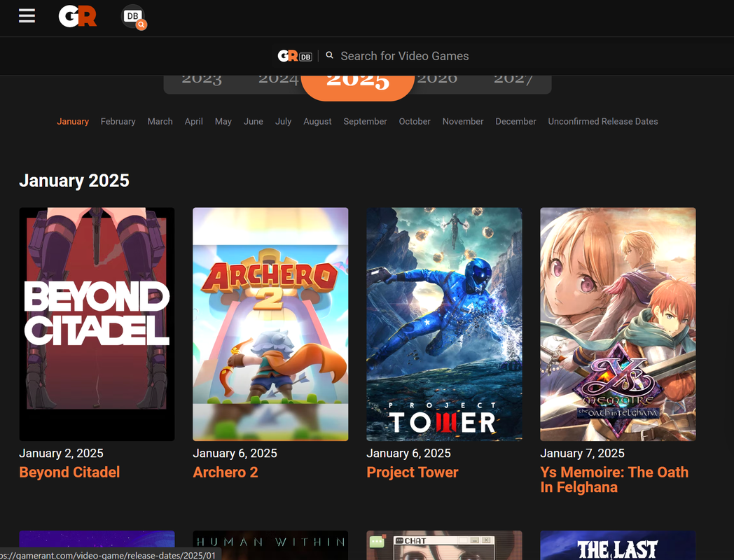Jump to January releases

click(x=73, y=122)
